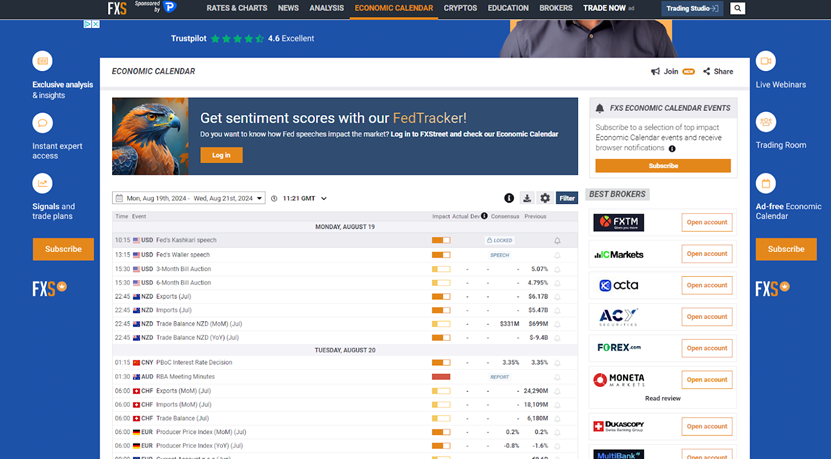Open the calendar info icon next to download
Screen dimensions: 831x459
tap(509, 198)
